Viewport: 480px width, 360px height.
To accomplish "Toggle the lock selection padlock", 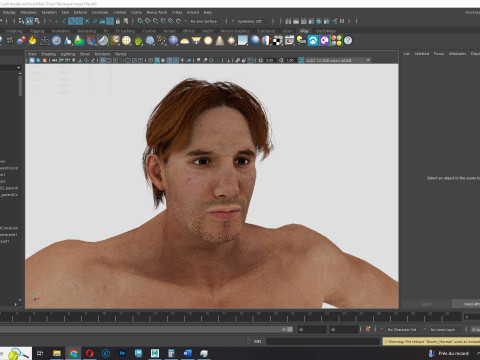I will point(118,21).
